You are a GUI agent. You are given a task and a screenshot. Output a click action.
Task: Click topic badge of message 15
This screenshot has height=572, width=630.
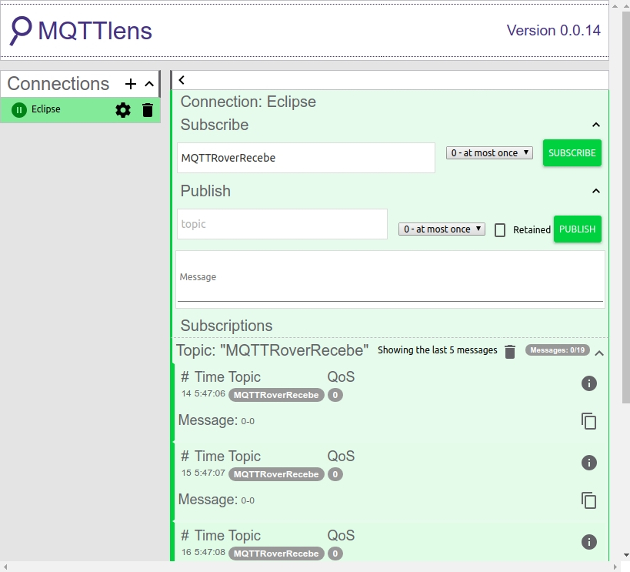coord(276,474)
